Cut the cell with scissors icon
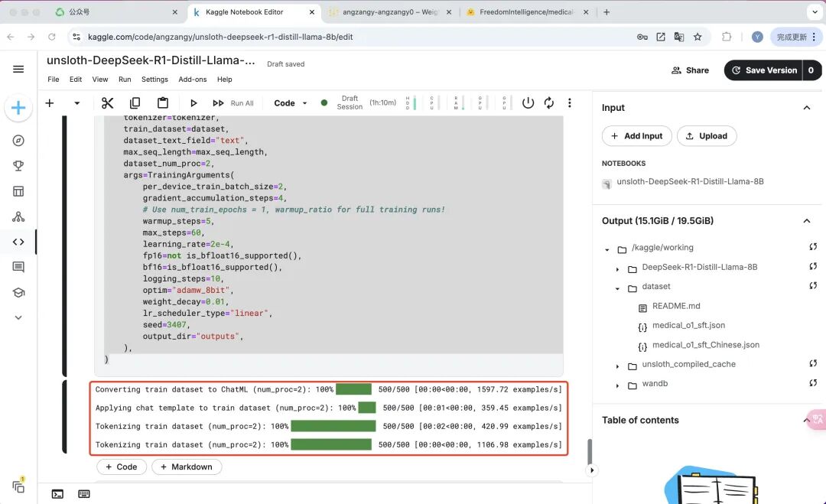Viewport: 826px width, 504px height. [108, 103]
